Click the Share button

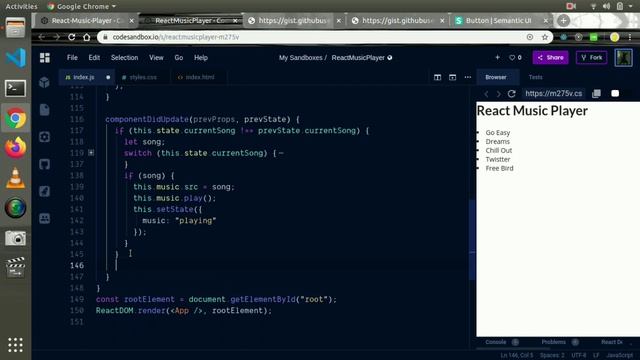550,58
